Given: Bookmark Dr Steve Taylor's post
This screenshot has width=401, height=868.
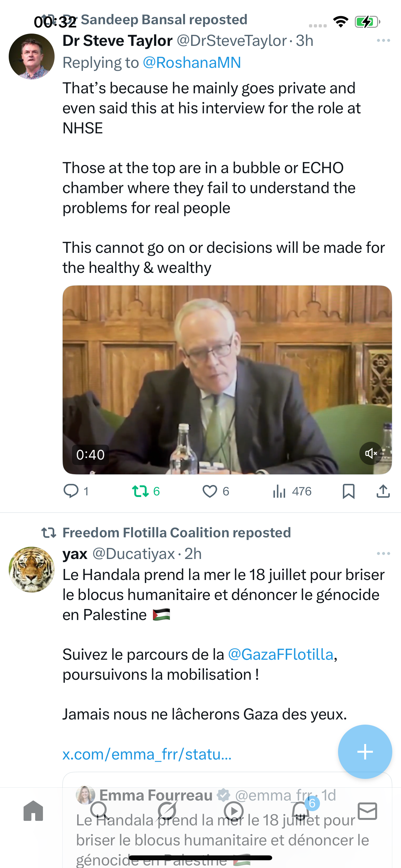Looking at the screenshot, I should [348, 491].
